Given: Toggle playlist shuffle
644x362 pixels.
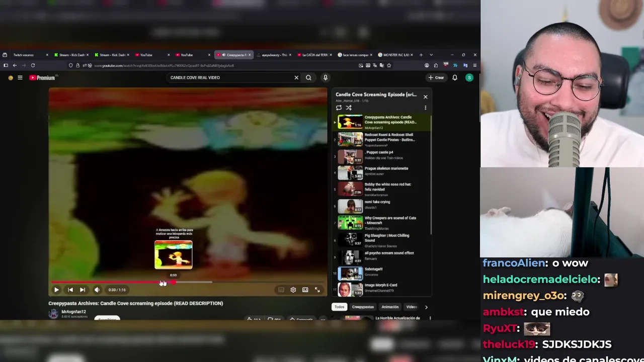Looking at the screenshot, I should (x=349, y=108).
